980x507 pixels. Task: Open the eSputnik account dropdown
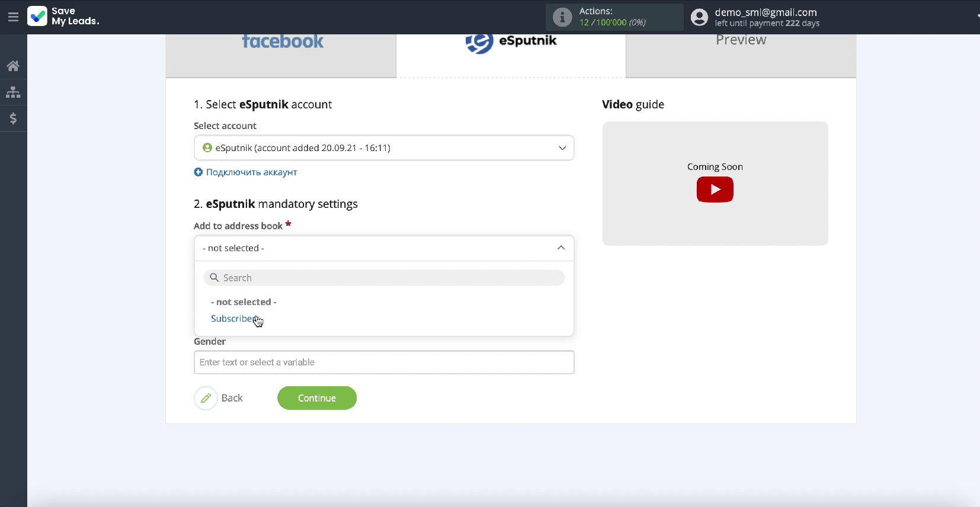coord(384,148)
